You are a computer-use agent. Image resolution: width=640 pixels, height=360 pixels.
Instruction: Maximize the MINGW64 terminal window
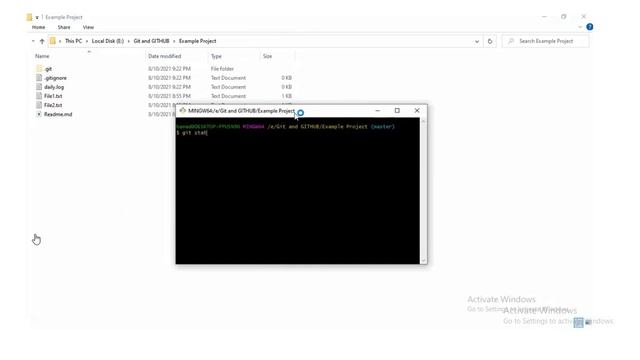(397, 111)
